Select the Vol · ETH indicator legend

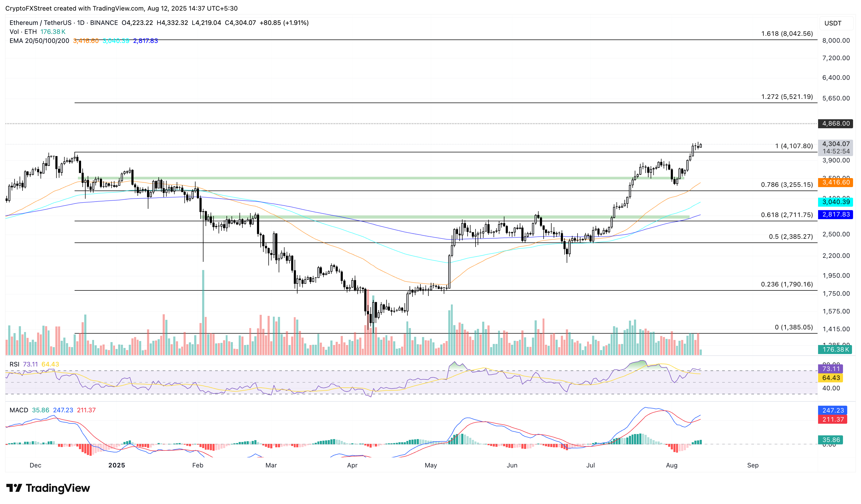click(23, 32)
